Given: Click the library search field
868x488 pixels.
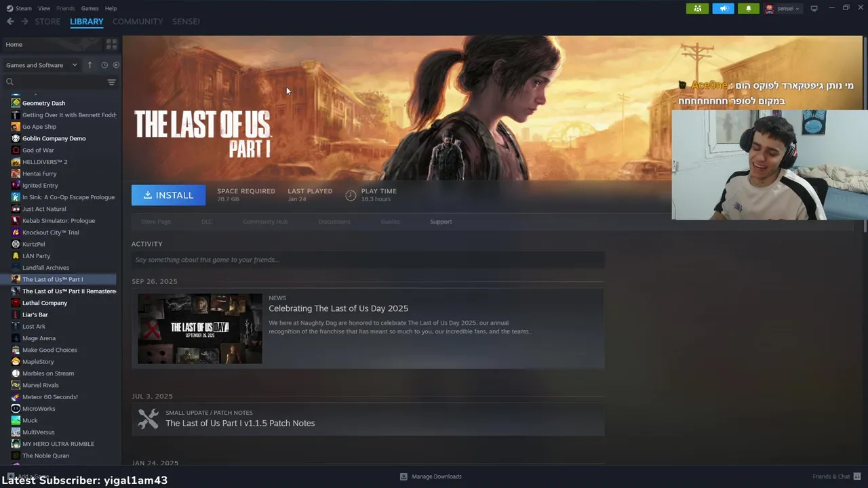Looking at the screenshot, I should pos(54,82).
